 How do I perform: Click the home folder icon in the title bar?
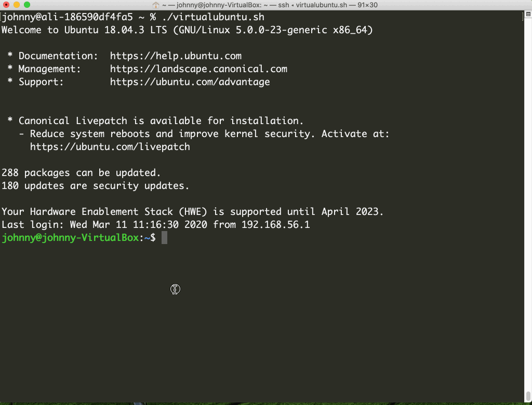point(156,5)
